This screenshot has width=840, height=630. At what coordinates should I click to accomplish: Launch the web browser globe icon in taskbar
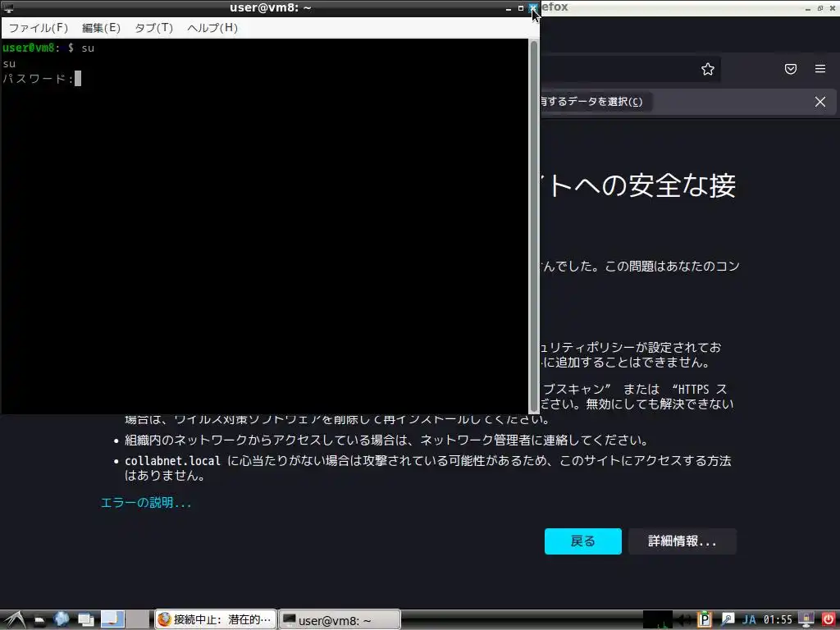[x=61, y=620]
